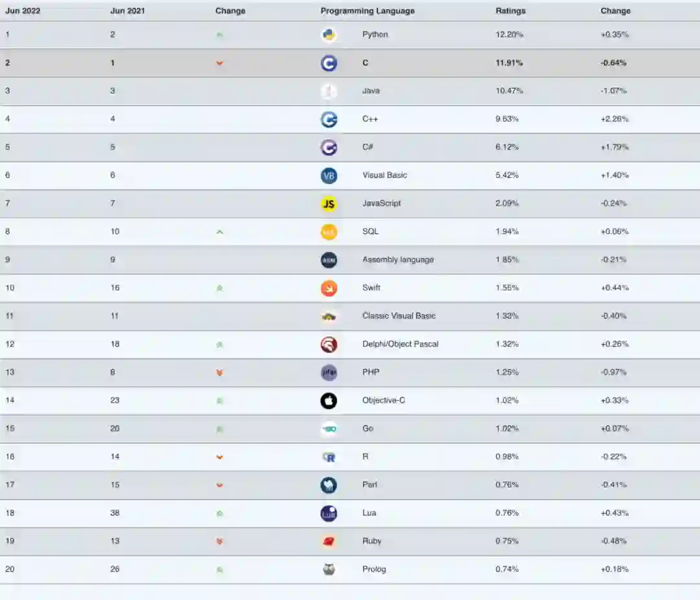
Task: Click the Go gopher logo icon
Action: [x=329, y=429]
